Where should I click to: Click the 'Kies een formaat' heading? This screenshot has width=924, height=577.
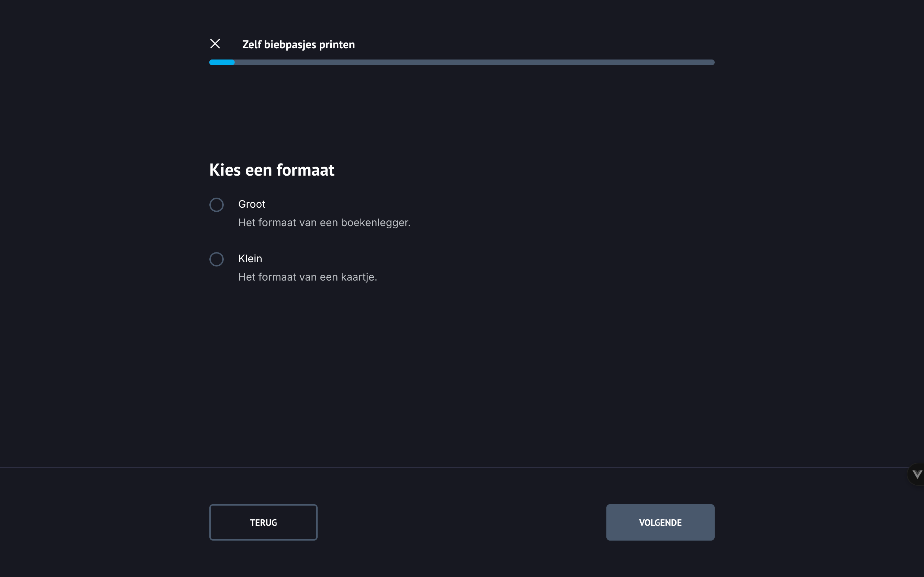click(272, 170)
